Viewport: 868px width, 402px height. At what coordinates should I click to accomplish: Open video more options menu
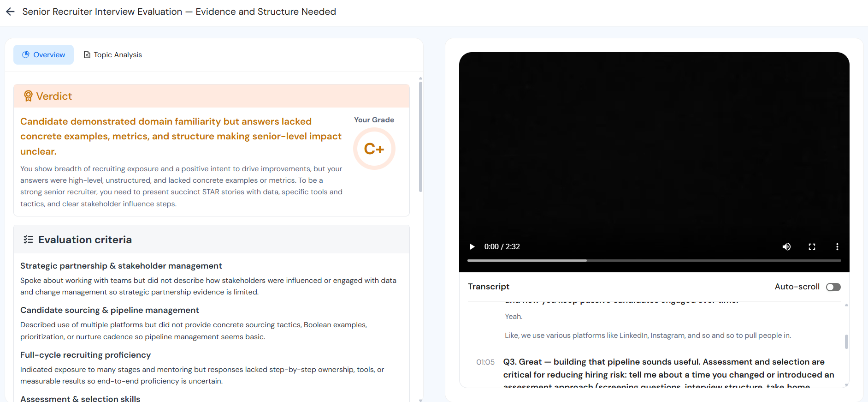pyautogui.click(x=837, y=246)
